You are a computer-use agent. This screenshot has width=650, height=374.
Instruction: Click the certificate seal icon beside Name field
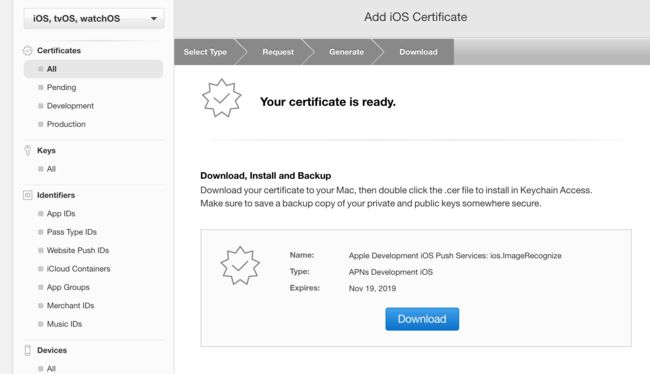pos(240,265)
